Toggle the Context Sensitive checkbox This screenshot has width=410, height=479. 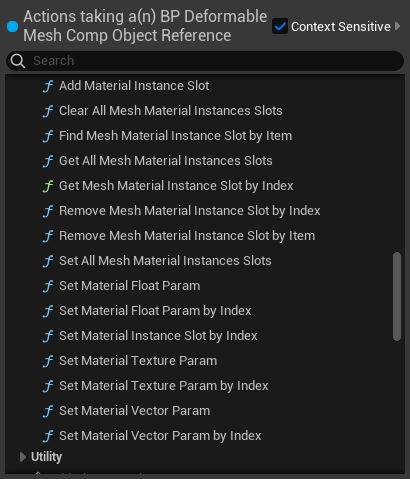click(280, 26)
